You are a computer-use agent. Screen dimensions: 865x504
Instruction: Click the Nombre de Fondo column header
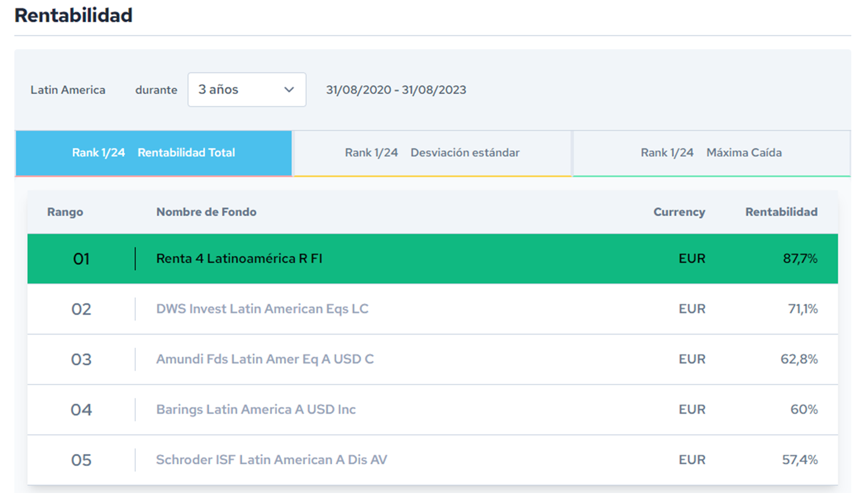click(x=206, y=212)
